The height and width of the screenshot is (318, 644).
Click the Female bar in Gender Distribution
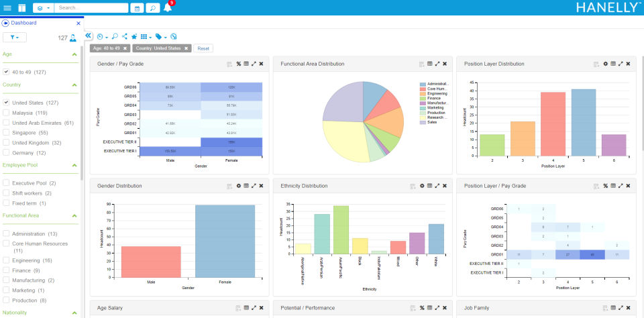pos(225,241)
